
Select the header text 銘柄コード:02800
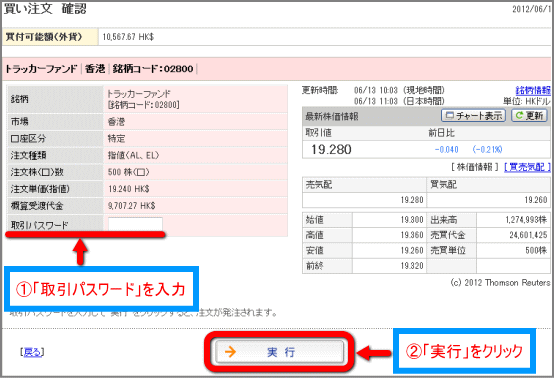[x=153, y=69]
